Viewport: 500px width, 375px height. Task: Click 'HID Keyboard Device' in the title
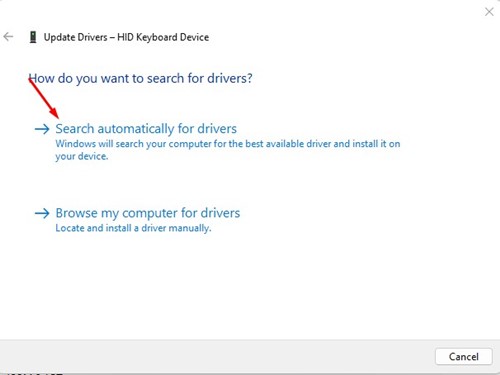point(163,37)
